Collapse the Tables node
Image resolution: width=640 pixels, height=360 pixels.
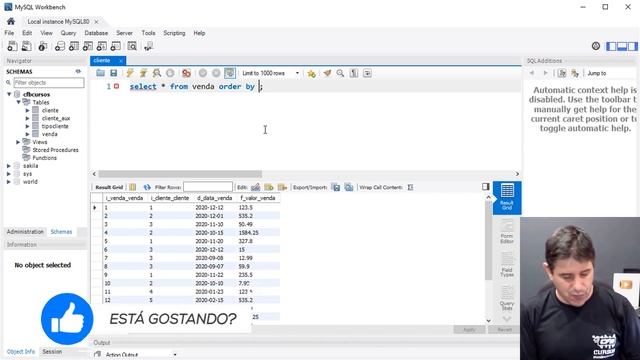(x=18, y=102)
